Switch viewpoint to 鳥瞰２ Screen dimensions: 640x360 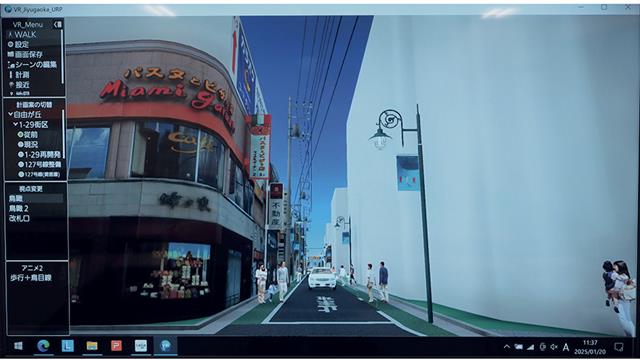(x=18, y=208)
